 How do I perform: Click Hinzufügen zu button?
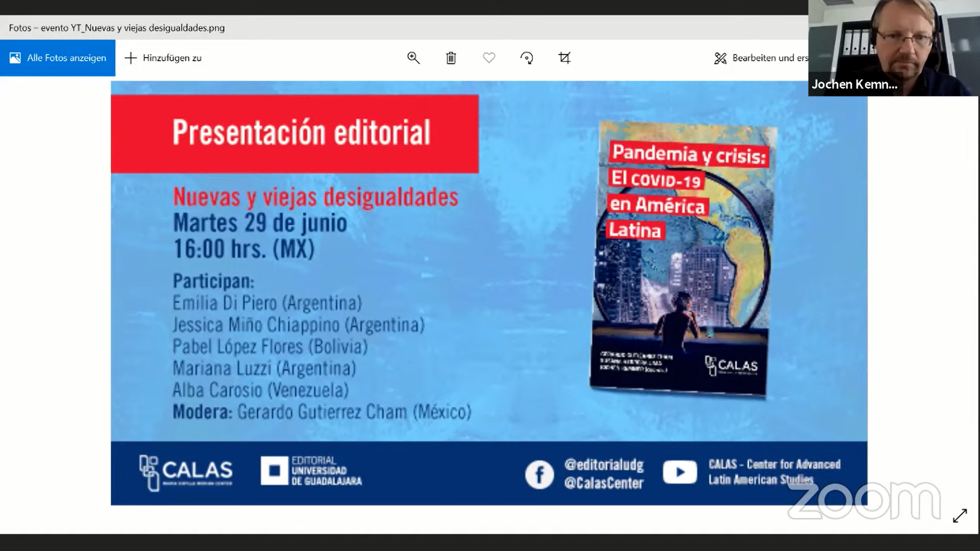coord(163,58)
